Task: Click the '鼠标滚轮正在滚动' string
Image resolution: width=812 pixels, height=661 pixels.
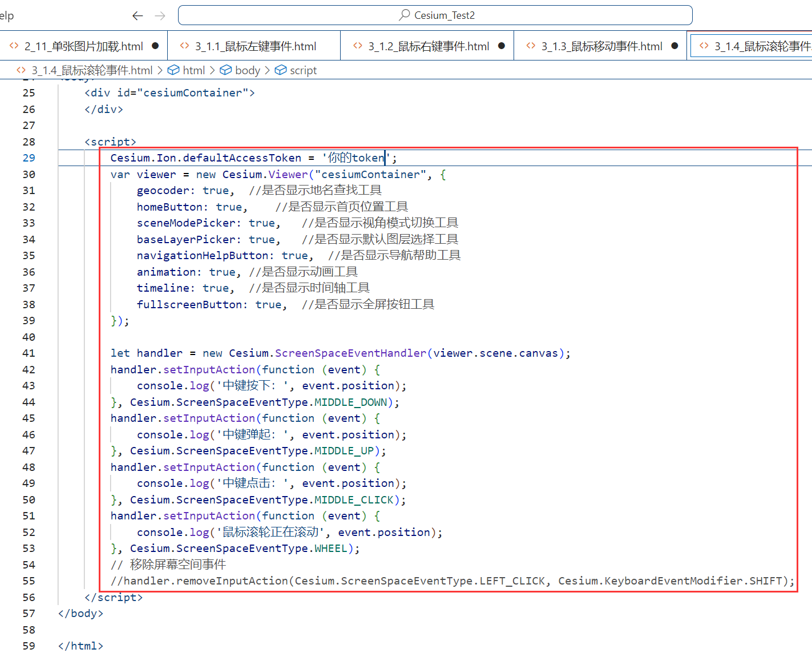Action: point(270,533)
